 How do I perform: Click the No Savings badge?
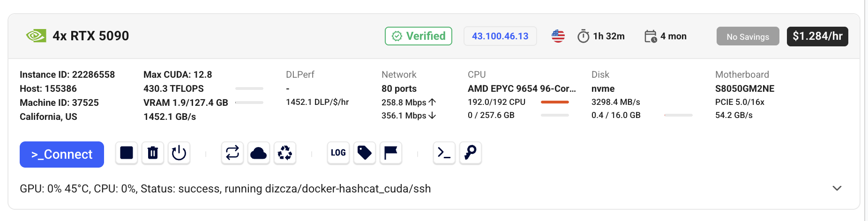click(748, 37)
